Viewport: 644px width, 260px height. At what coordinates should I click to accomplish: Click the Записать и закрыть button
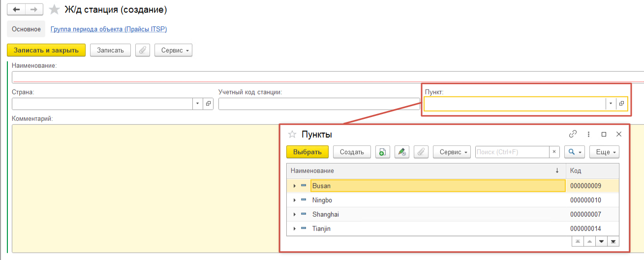coord(46,50)
